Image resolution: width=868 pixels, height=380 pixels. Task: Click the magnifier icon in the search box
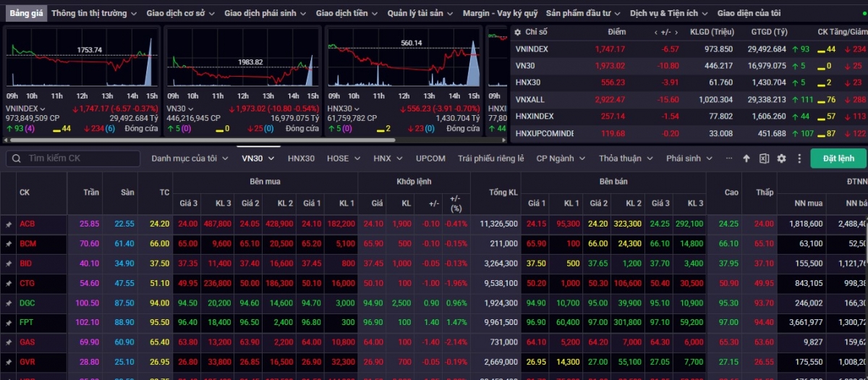point(17,159)
